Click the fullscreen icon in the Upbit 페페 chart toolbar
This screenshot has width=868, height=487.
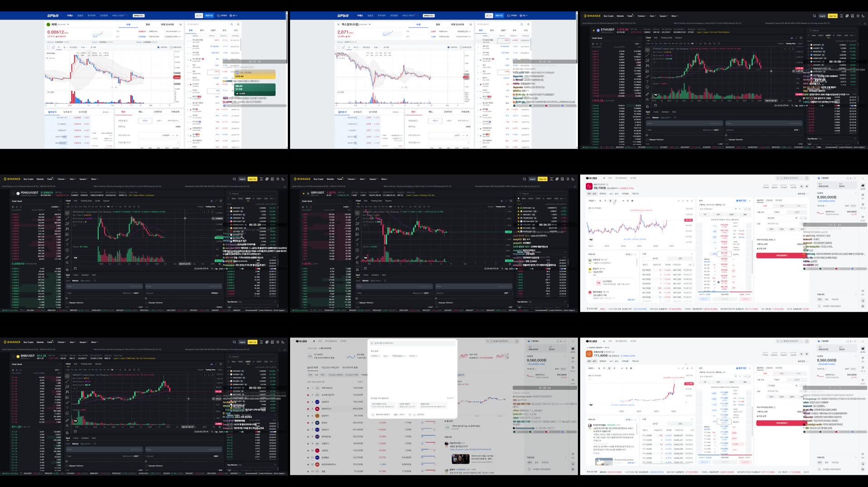click(48, 47)
